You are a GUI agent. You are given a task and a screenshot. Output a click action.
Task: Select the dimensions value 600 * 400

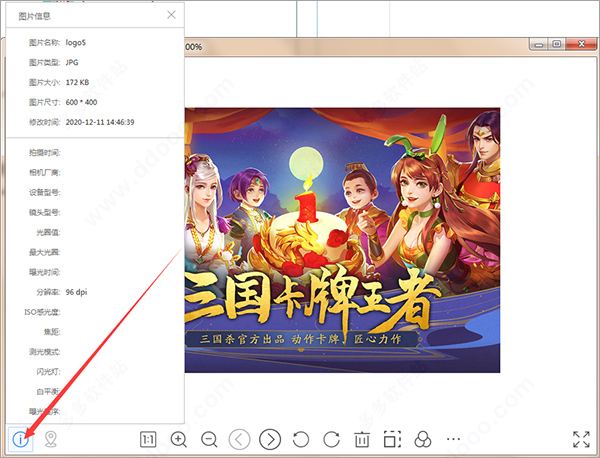pyautogui.click(x=82, y=102)
